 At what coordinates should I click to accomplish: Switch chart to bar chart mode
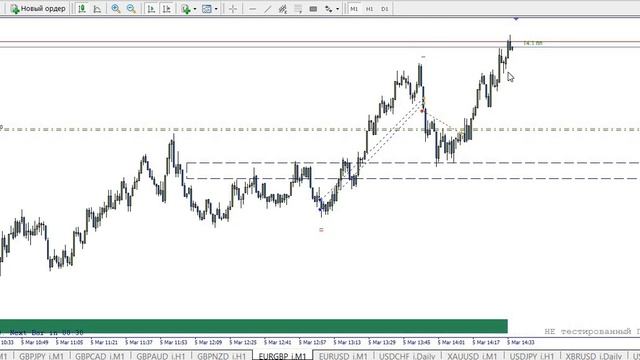pyautogui.click(x=82, y=9)
